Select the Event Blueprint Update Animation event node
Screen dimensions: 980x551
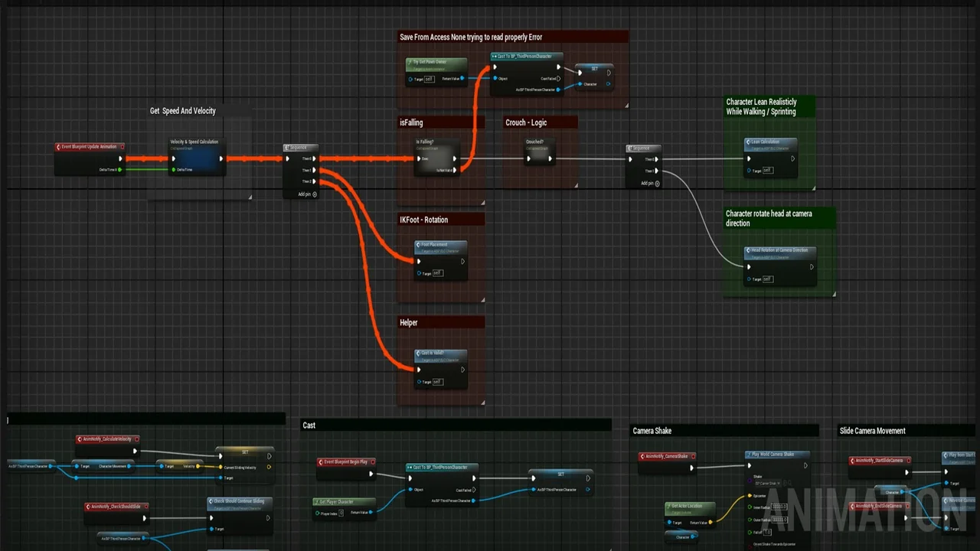(x=88, y=146)
